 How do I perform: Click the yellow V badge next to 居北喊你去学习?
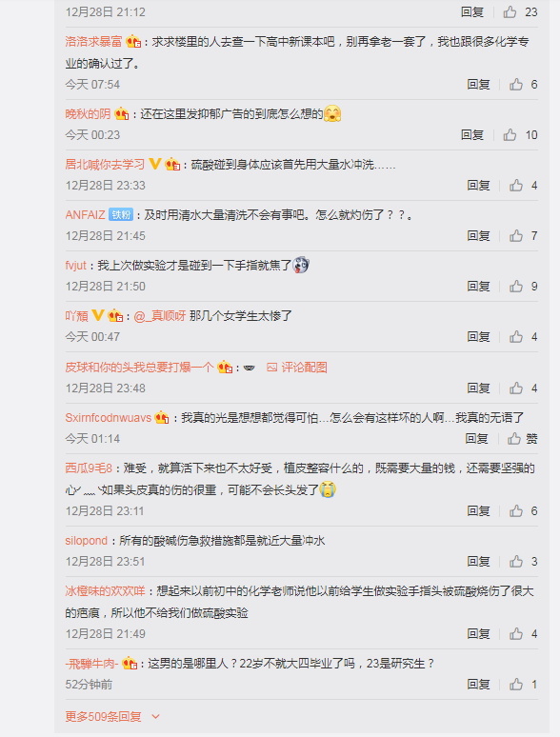tap(154, 164)
